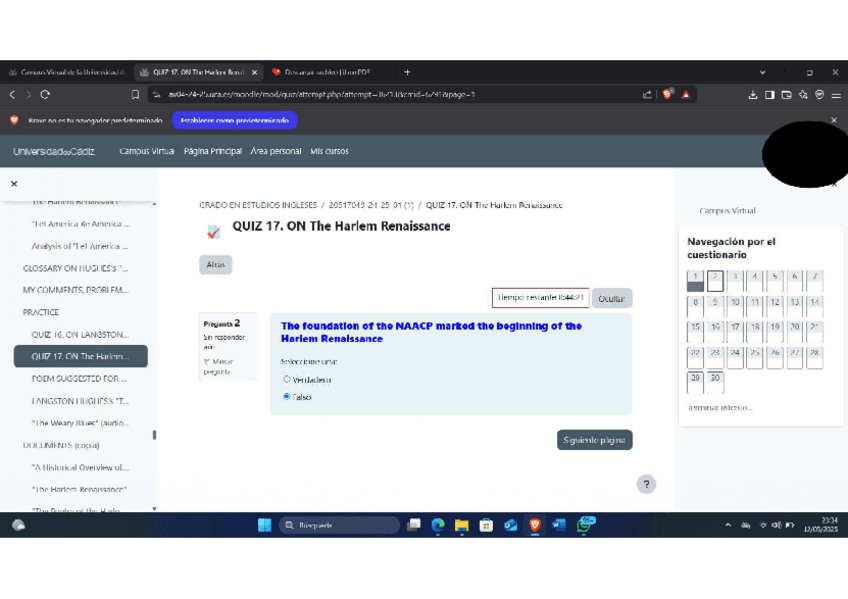
Task: Open the Mis cursos navigation menu
Action: (x=329, y=151)
